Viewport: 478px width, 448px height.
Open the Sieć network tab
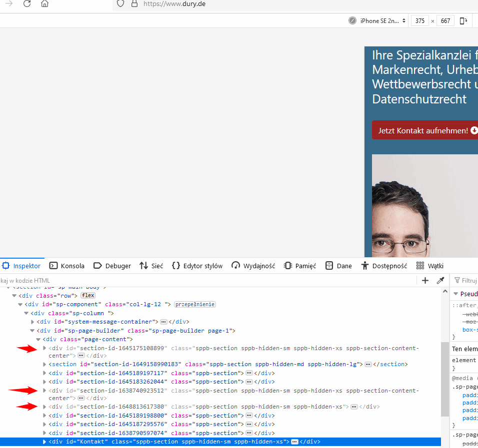click(151, 266)
